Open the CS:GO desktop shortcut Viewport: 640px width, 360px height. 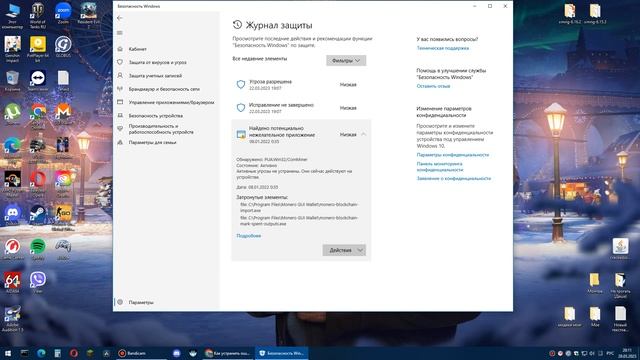click(63, 217)
